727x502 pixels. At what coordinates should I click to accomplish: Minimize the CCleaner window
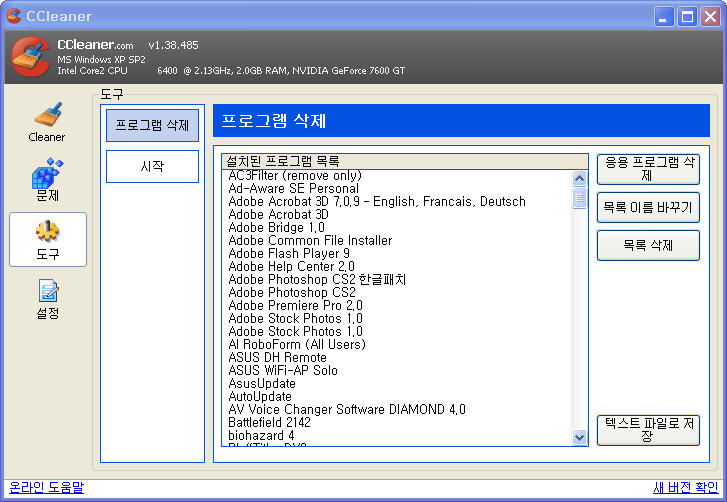(664, 17)
